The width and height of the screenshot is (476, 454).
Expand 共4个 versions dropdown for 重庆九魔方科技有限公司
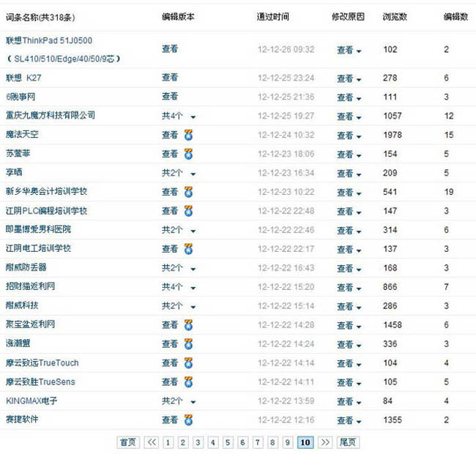[193, 116]
